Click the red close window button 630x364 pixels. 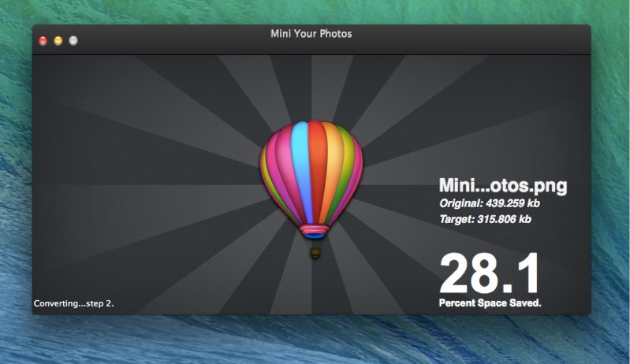pyautogui.click(x=43, y=40)
